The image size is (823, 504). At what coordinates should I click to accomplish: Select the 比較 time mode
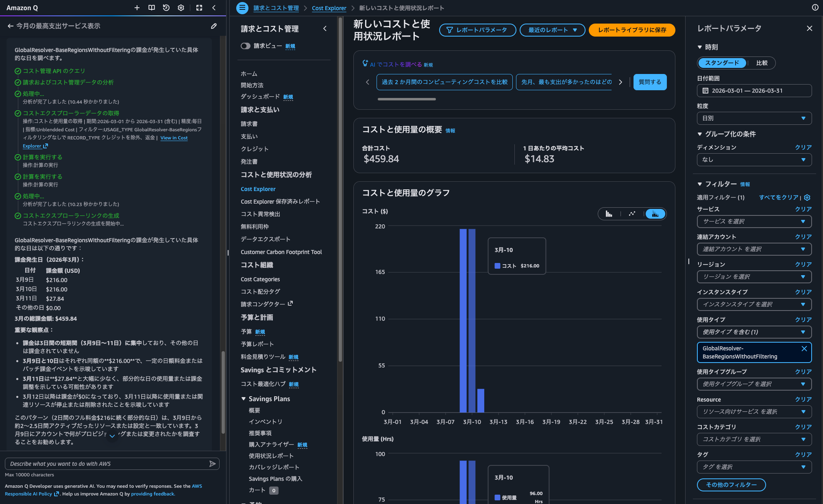pos(762,63)
